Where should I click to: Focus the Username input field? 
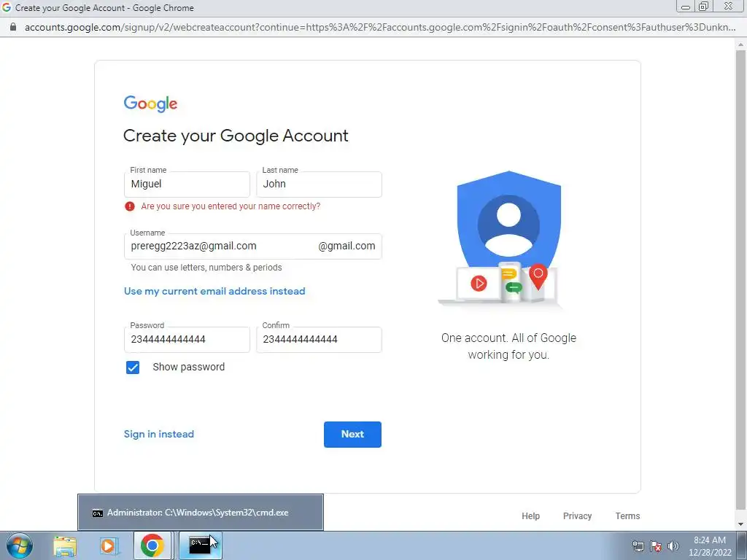(x=252, y=246)
